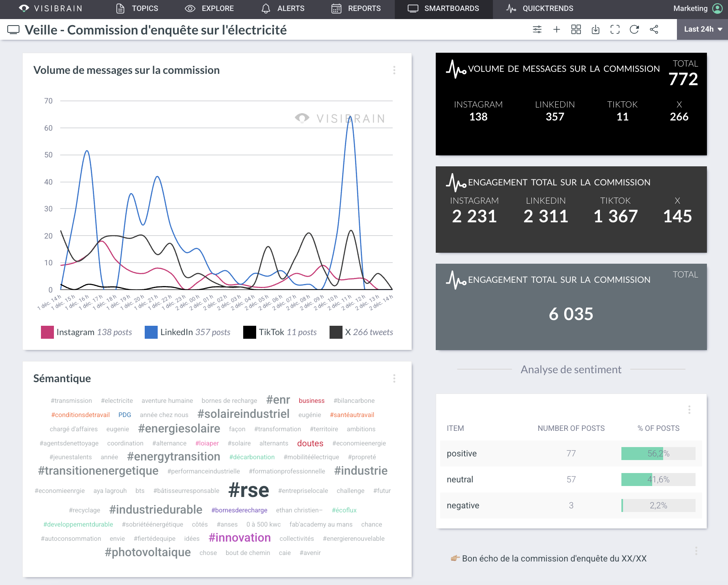Click the X series color swatch
The width and height of the screenshot is (728, 585).
[x=336, y=332]
